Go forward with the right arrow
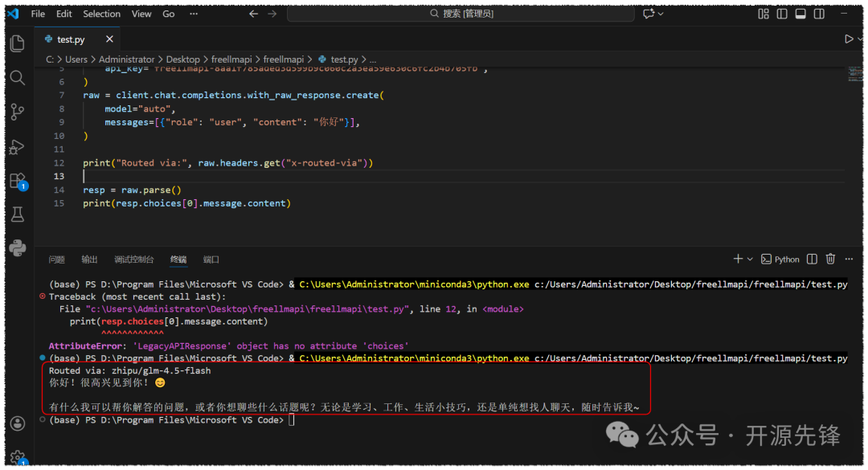868x470 pixels. coord(272,14)
